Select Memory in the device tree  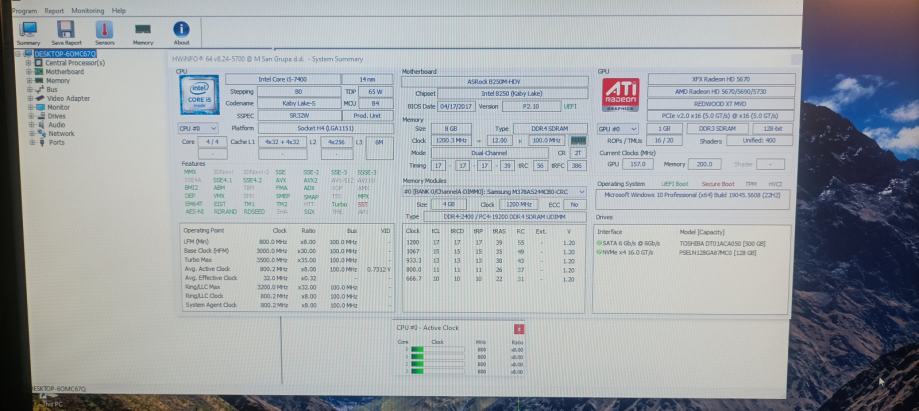point(58,80)
